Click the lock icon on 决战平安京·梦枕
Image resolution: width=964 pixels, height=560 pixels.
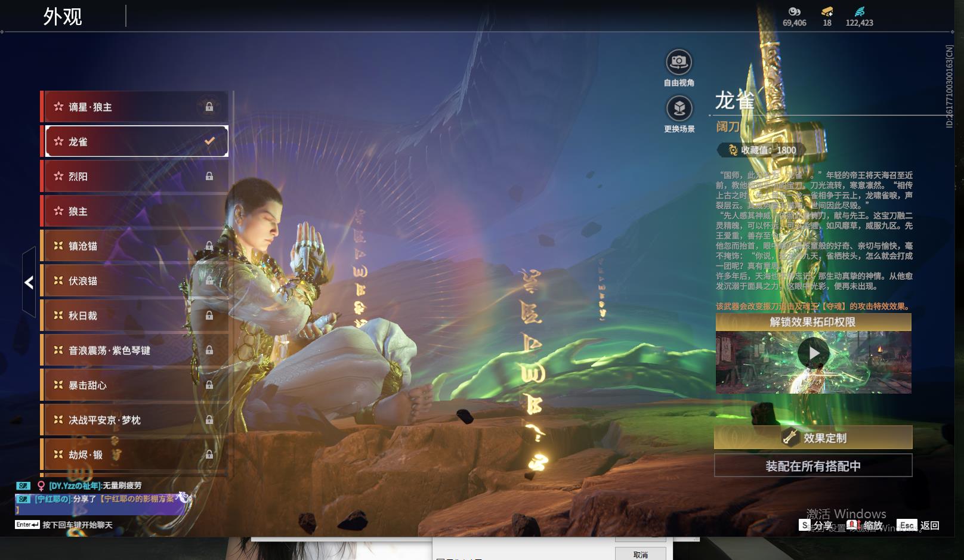(x=209, y=420)
